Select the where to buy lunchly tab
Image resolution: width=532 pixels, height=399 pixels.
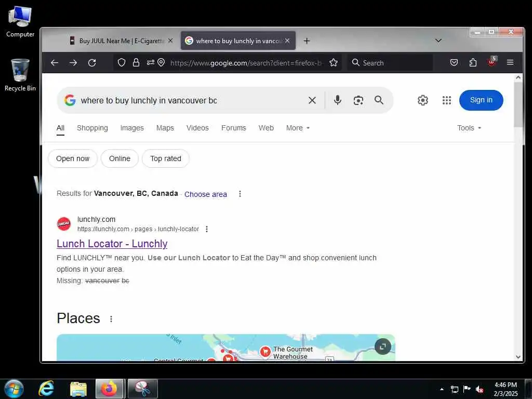click(238, 41)
